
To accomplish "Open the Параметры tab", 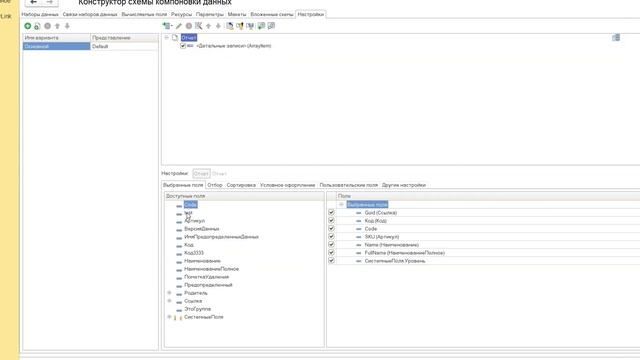I will click(x=210, y=14).
